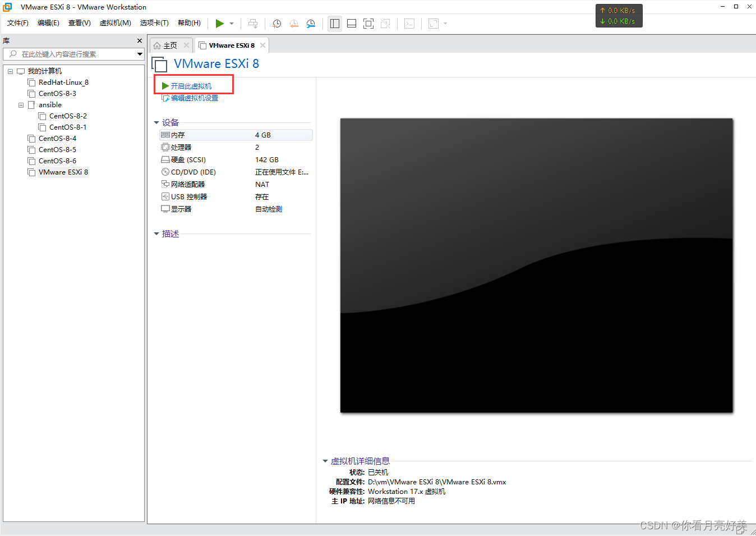Open the snapshot manager icon
Image resolution: width=756 pixels, height=536 pixels.
coord(311,24)
